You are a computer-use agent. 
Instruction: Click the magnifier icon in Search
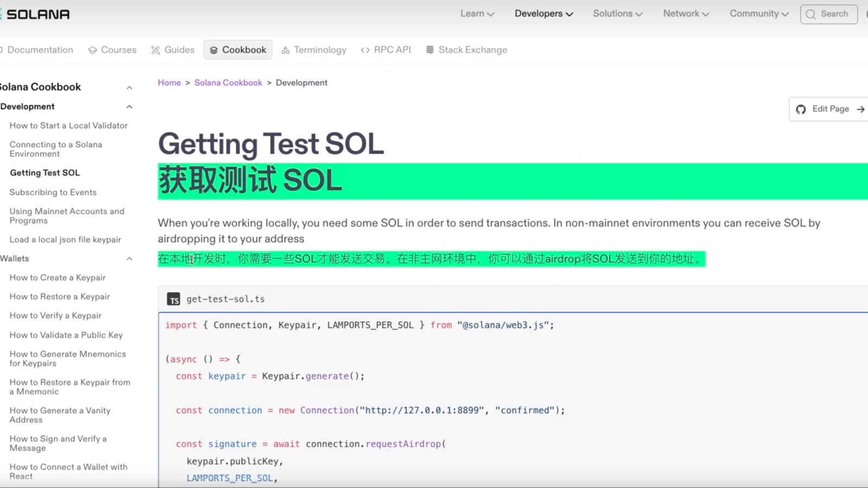click(x=810, y=15)
